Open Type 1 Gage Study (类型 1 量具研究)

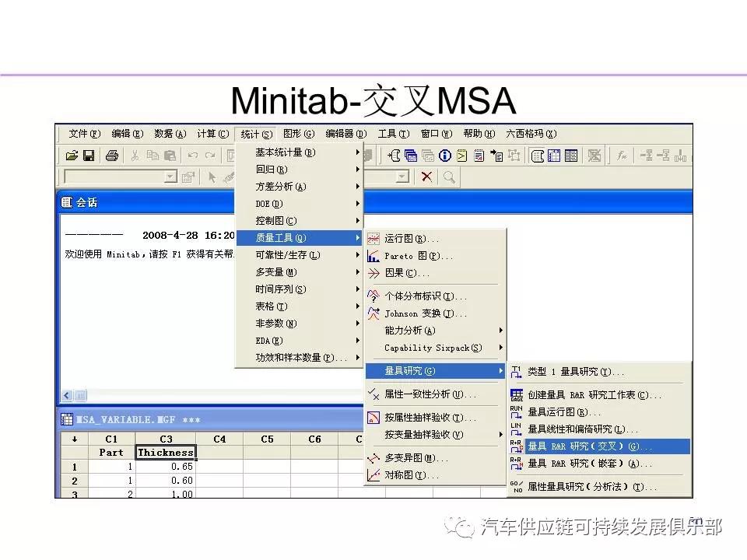[x=599, y=372]
